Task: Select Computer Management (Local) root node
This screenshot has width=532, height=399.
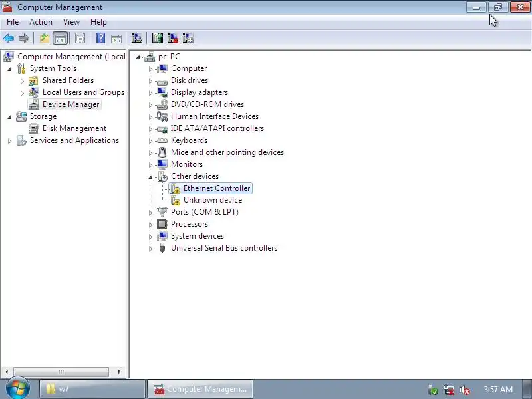Action: (71, 57)
